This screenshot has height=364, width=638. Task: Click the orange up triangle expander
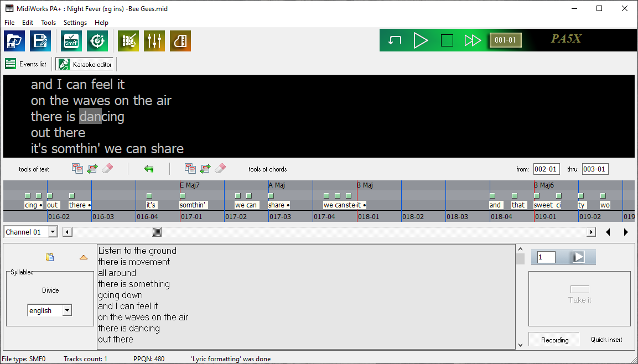click(x=84, y=257)
